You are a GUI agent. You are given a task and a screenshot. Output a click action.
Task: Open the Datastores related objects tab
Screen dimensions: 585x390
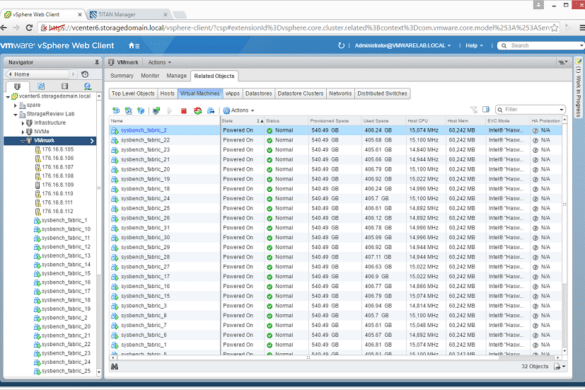tap(259, 93)
